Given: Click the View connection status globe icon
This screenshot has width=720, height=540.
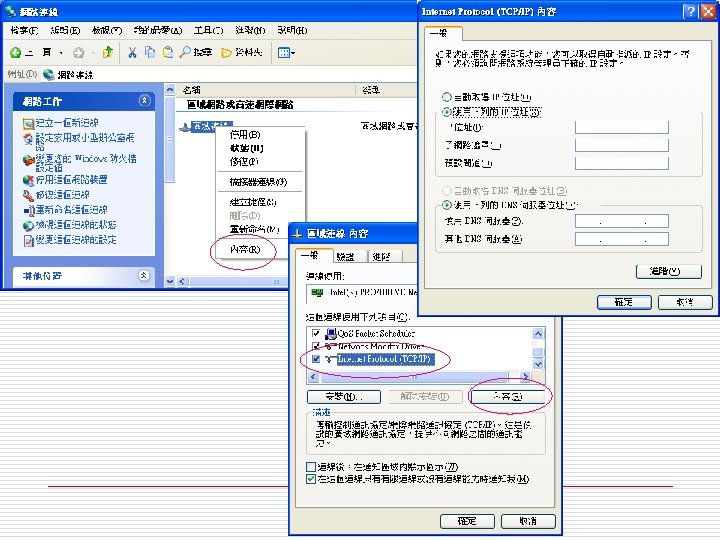Looking at the screenshot, I should click(28, 225).
